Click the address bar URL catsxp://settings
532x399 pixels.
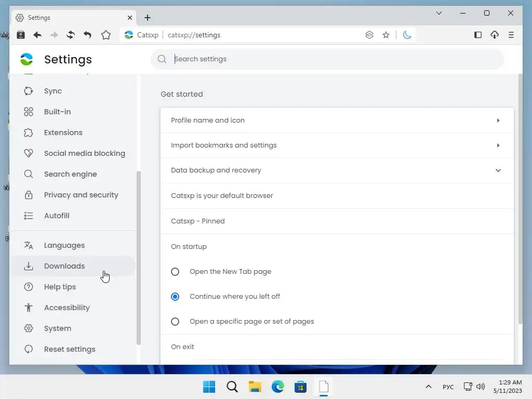coord(194,35)
